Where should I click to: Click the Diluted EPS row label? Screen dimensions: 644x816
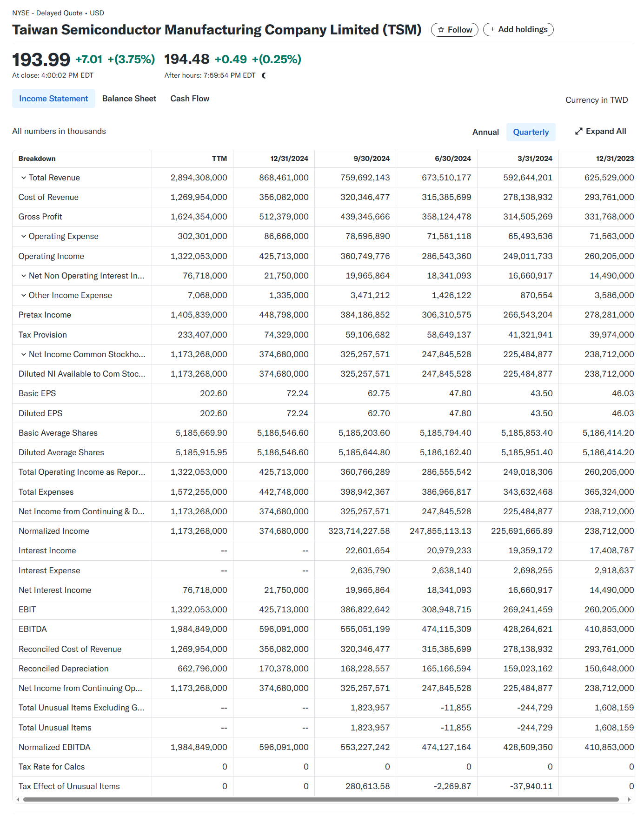pyautogui.click(x=40, y=413)
